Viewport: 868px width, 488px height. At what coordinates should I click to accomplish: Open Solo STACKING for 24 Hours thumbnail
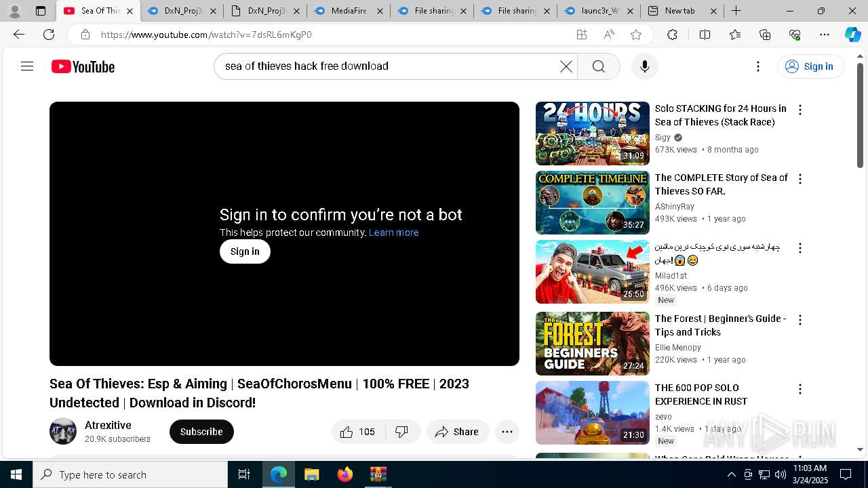pos(593,134)
